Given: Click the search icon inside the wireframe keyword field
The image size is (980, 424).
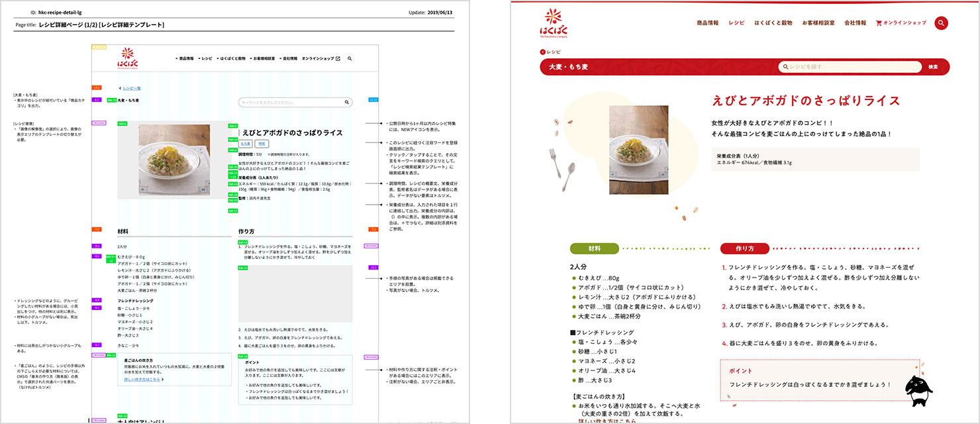Looking at the screenshot, I should click(346, 103).
